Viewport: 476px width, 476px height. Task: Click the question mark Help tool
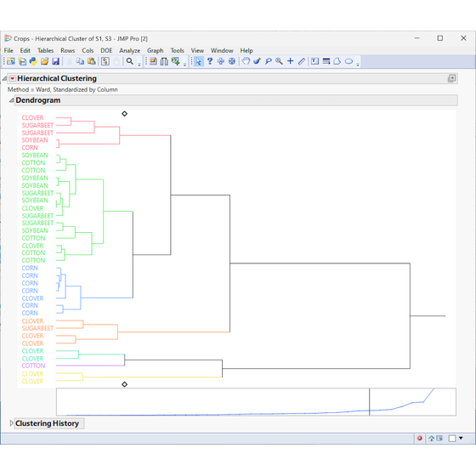coord(209,61)
